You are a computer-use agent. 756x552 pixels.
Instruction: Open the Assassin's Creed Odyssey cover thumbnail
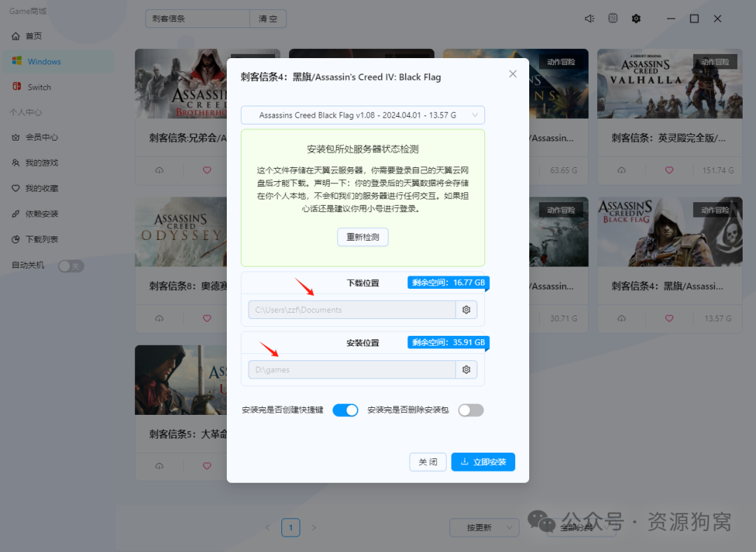pyautogui.click(x=181, y=232)
